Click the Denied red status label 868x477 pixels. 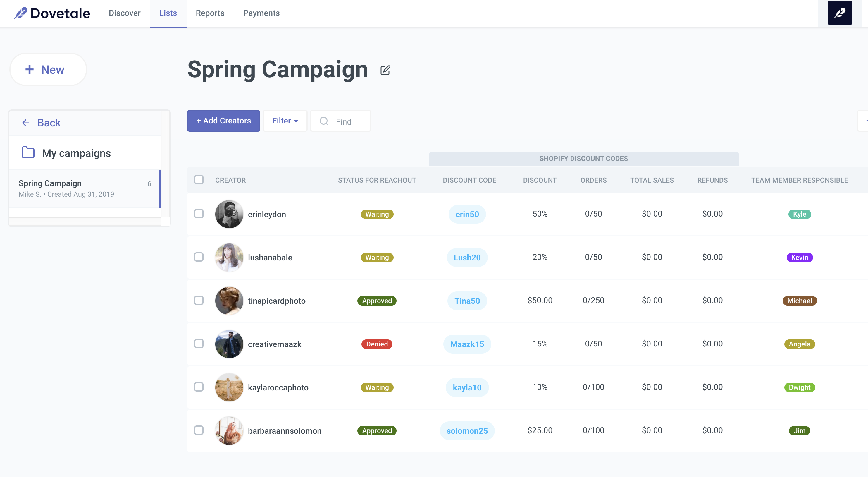[377, 344]
